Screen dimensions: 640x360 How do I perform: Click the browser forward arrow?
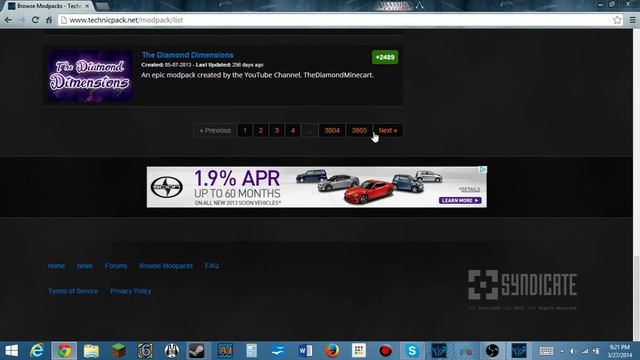21,20
